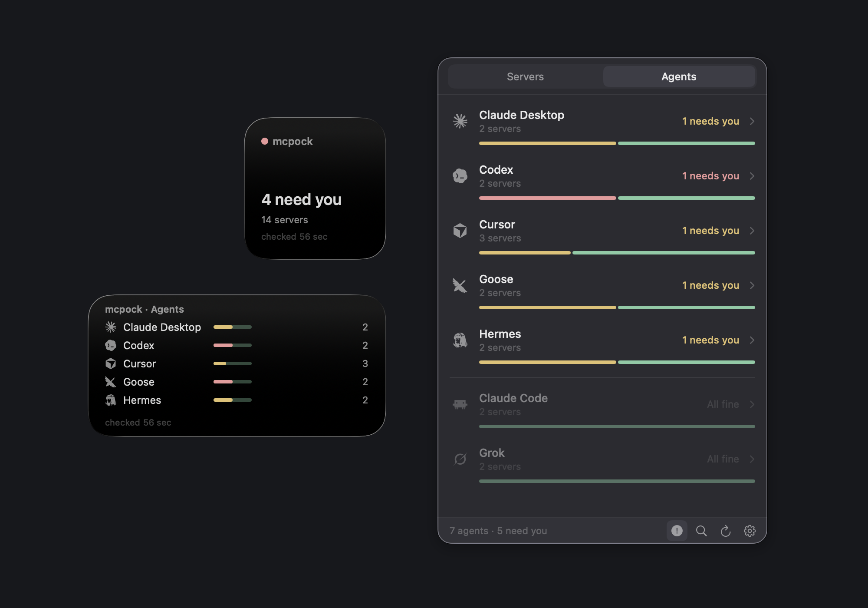Click the Cursor cube icon in agents panel
The image size is (868, 608).
[460, 231]
